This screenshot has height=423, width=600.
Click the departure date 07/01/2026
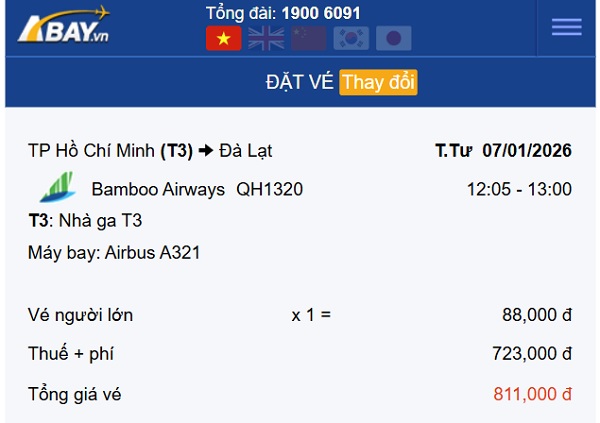pos(526,151)
